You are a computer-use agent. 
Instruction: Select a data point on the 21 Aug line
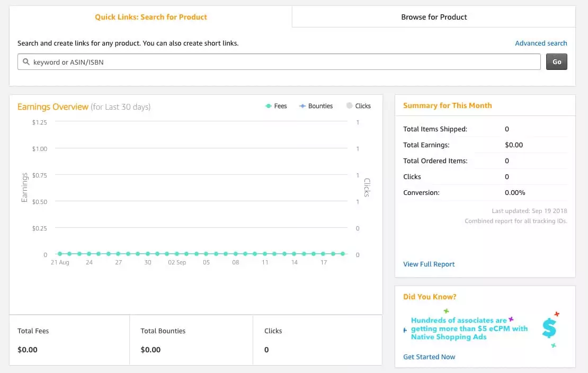59,254
